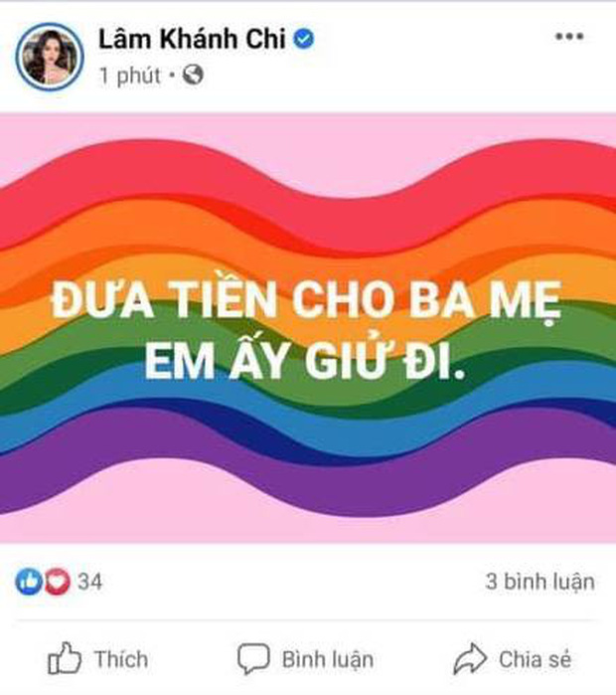Open Lâm Khánh Chi profile picture

[x=50, y=57]
